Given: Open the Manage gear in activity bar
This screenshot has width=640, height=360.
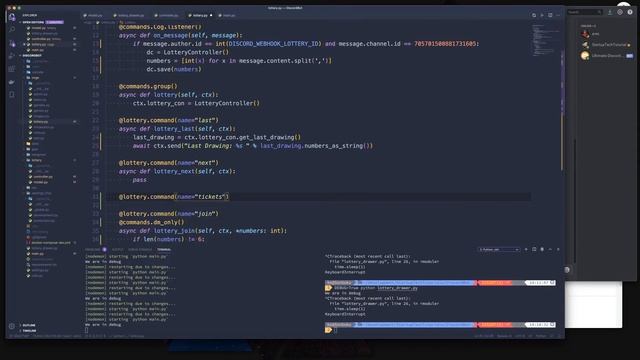Looking at the screenshot, I should point(12,326).
